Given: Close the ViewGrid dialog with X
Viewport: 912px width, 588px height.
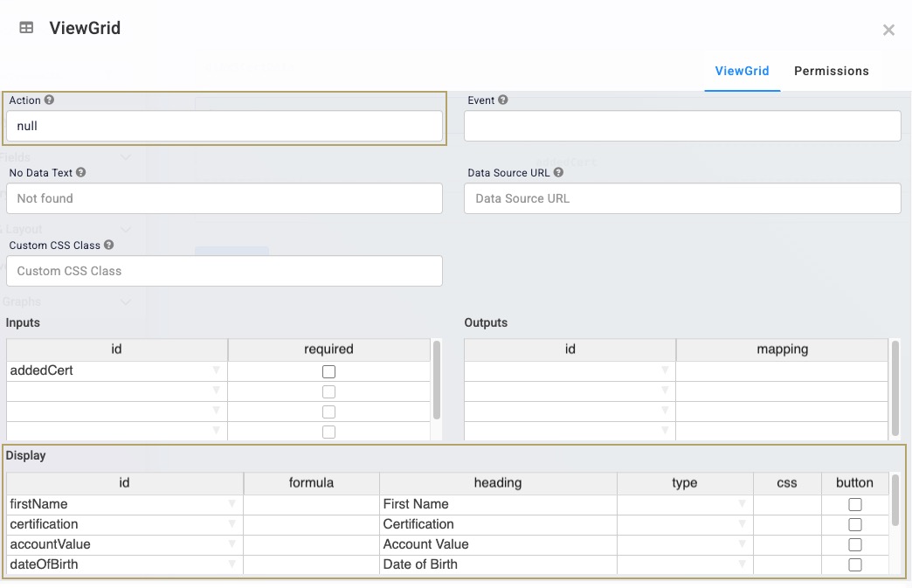Looking at the screenshot, I should point(888,31).
